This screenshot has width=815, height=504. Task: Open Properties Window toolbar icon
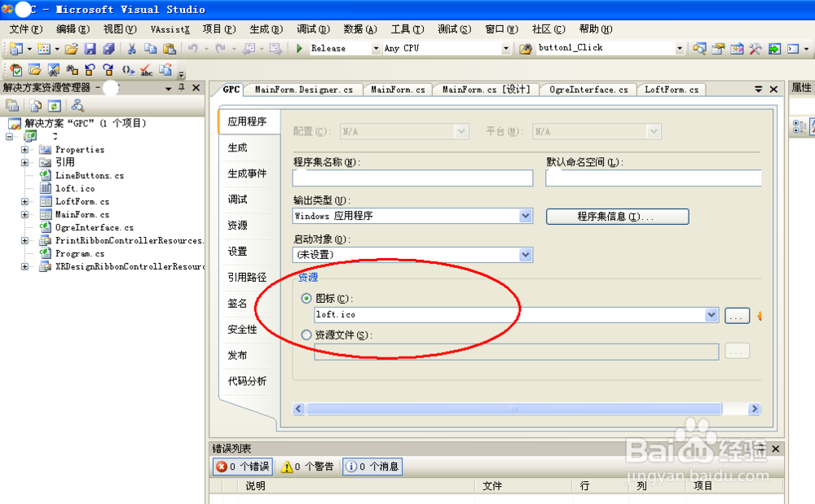pyautogui.click(x=718, y=49)
